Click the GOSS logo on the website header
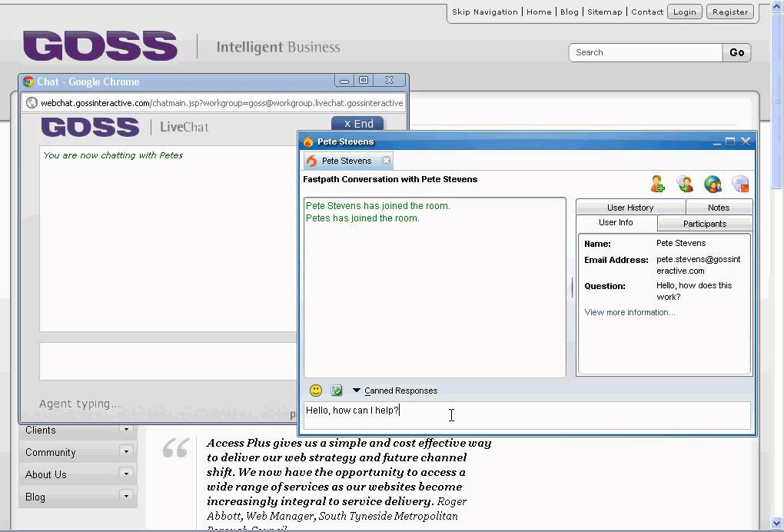This screenshot has width=784, height=532. coord(100,46)
